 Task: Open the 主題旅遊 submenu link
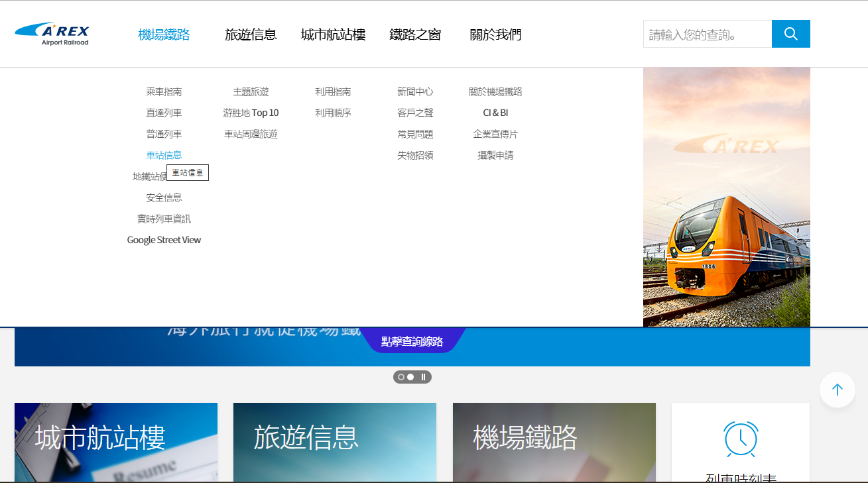point(251,91)
